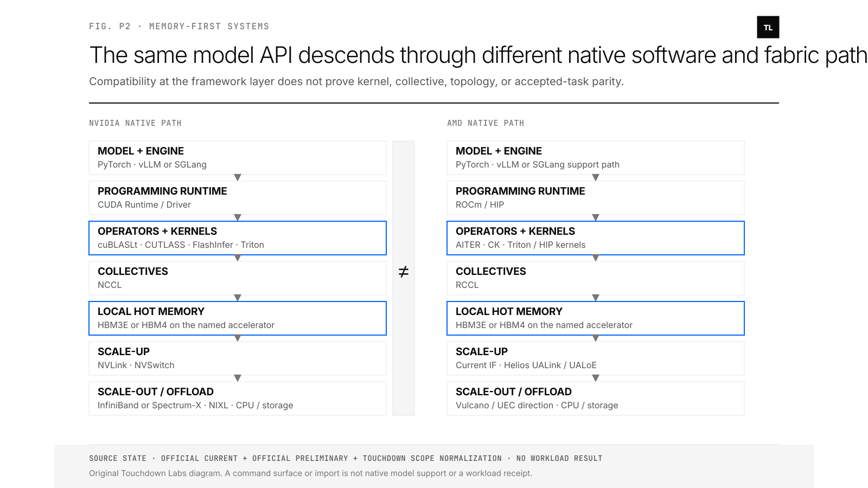Select the AITER Operators + Kernels box

596,238
